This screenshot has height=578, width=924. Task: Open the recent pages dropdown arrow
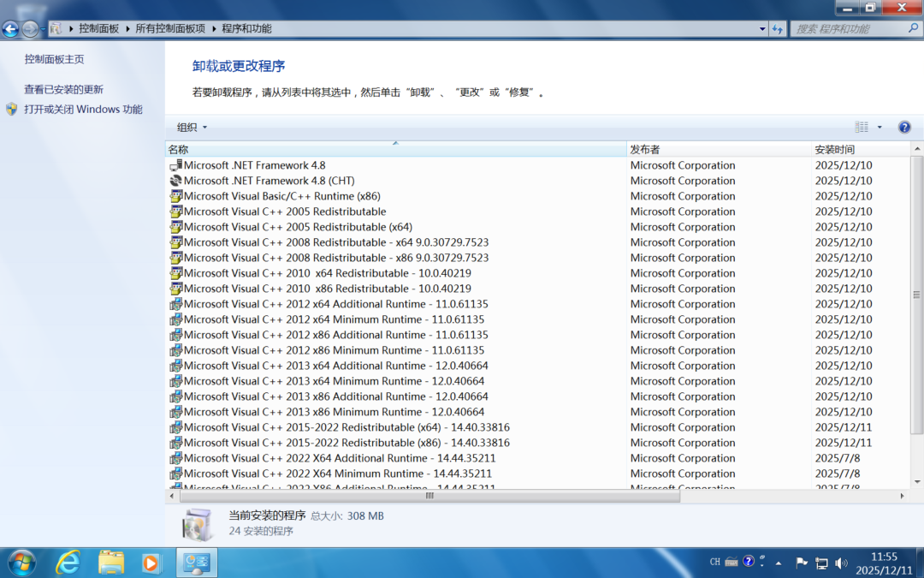tap(43, 29)
